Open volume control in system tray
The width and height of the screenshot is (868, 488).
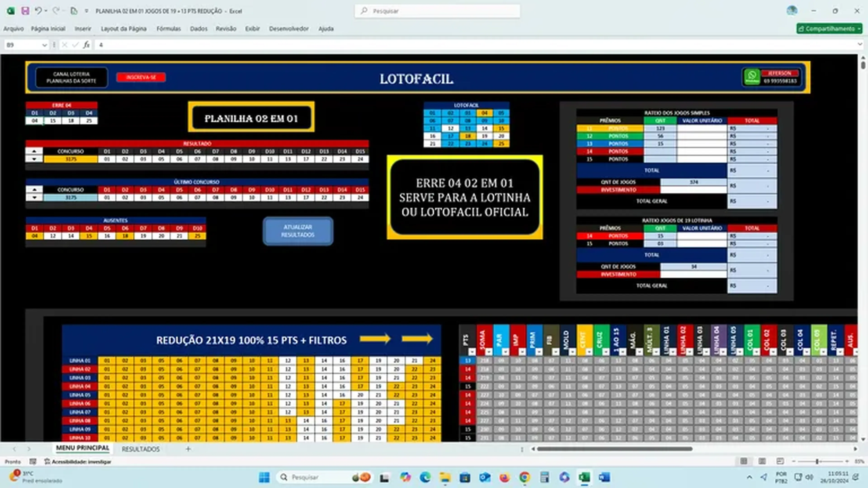(x=809, y=477)
